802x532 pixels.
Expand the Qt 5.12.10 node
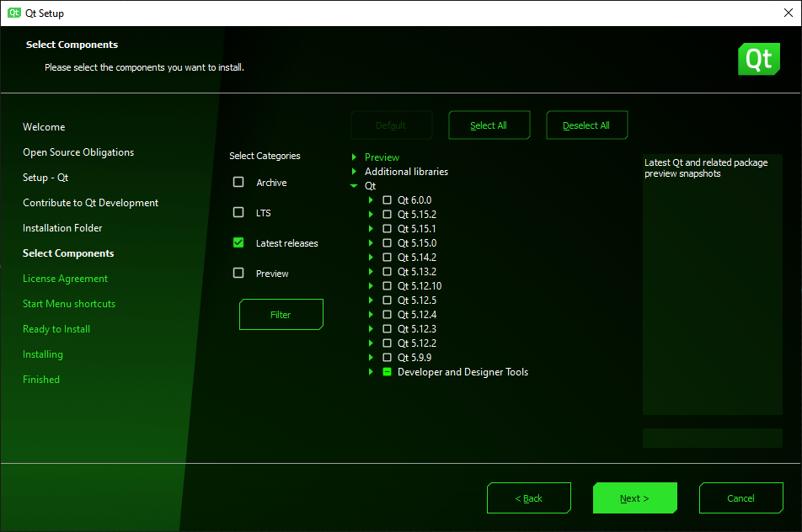pyautogui.click(x=371, y=285)
